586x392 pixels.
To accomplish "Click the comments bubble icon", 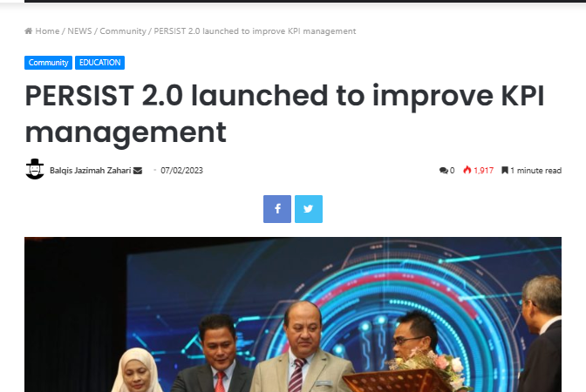I will 444,171.
